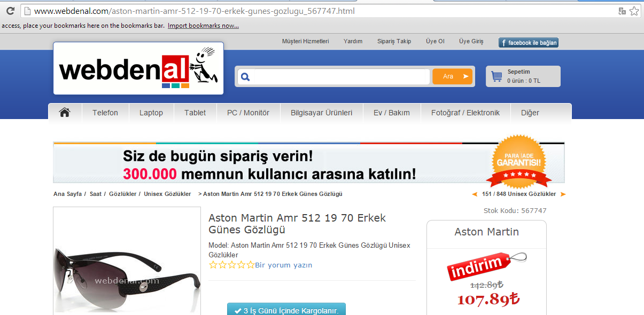Screen dimensions: 644x315
Task: Open the Tablet category
Action: pos(195,113)
